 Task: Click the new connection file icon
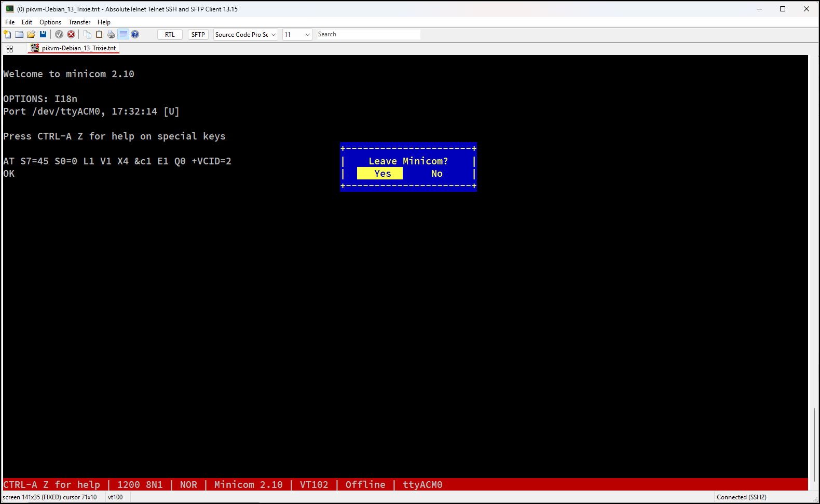click(7, 34)
